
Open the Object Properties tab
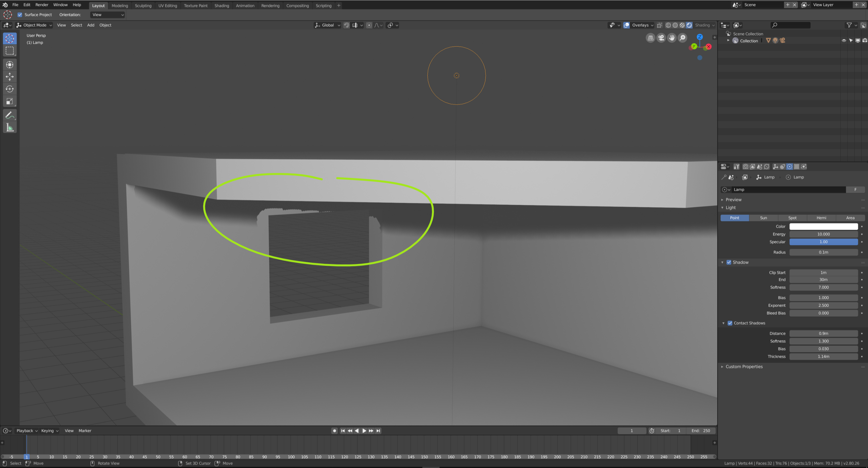coord(775,167)
